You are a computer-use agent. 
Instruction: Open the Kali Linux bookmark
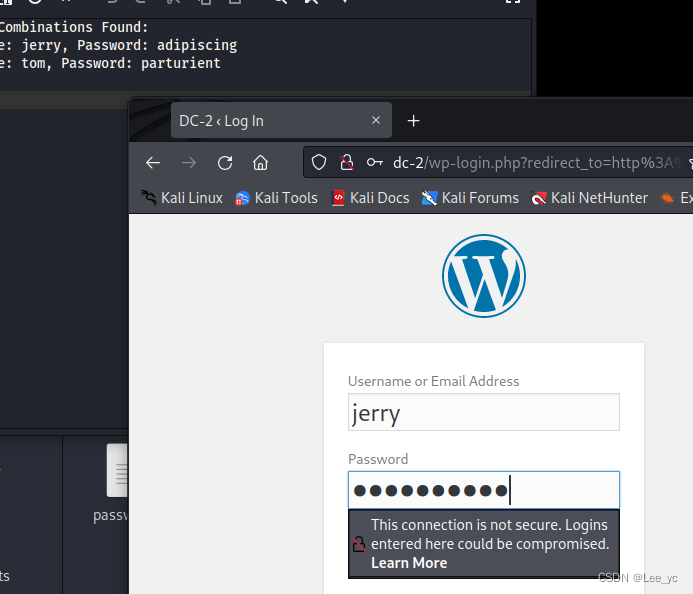(182, 198)
